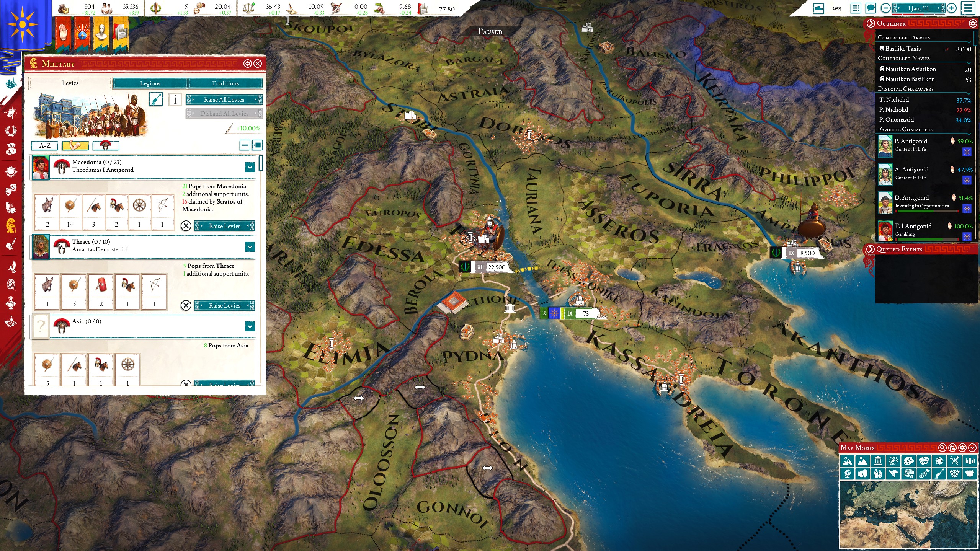Open the family population map mode
The height and width of the screenshot is (551, 980).
[878, 474]
